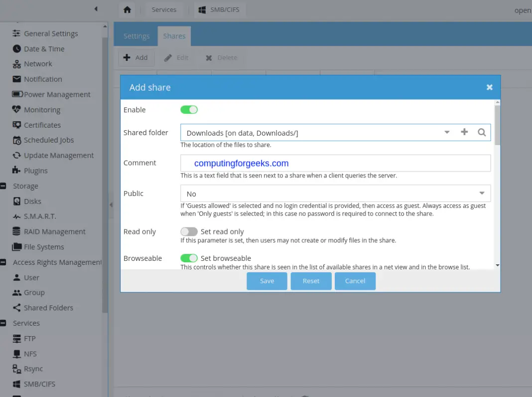Screen dimensions: 532x397
Task: Click the Save button
Action: point(267,281)
